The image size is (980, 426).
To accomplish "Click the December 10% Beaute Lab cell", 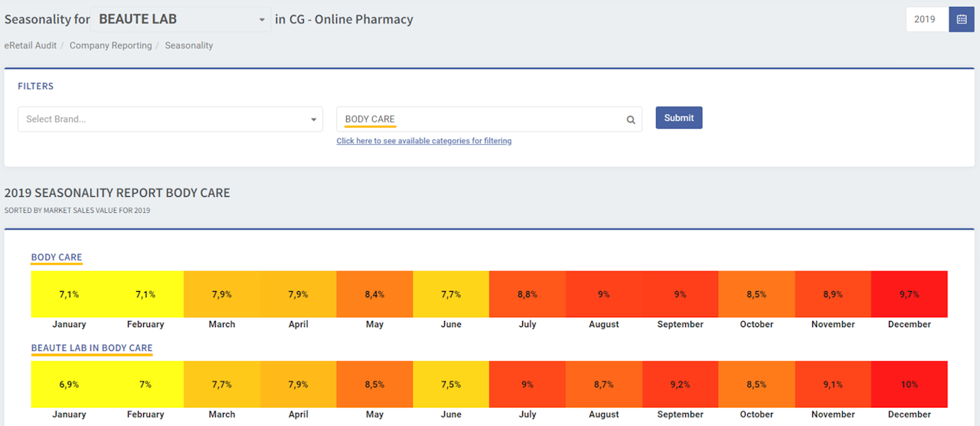I will pyautogui.click(x=909, y=385).
